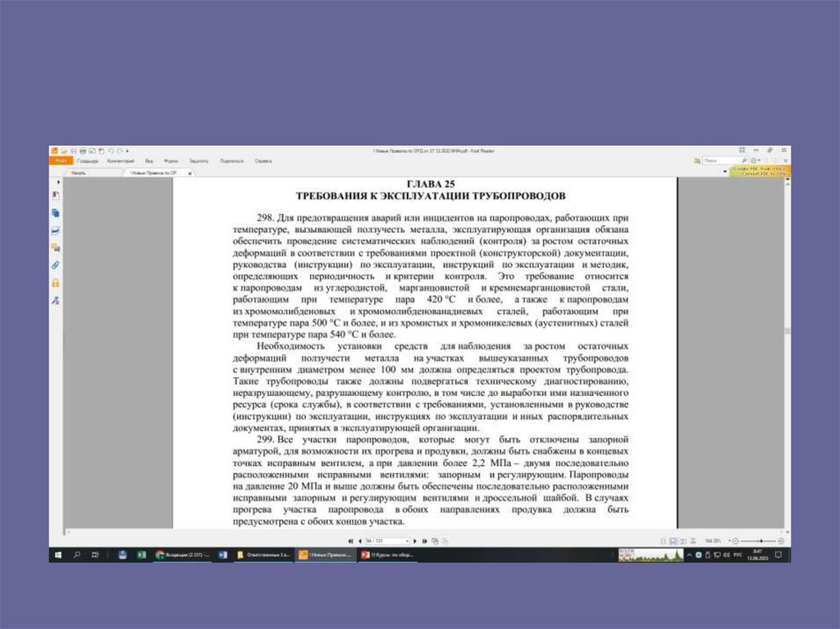This screenshot has width=840, height=629.
Task: Open the Форма ribbon tab
Action: coord(171,161)
